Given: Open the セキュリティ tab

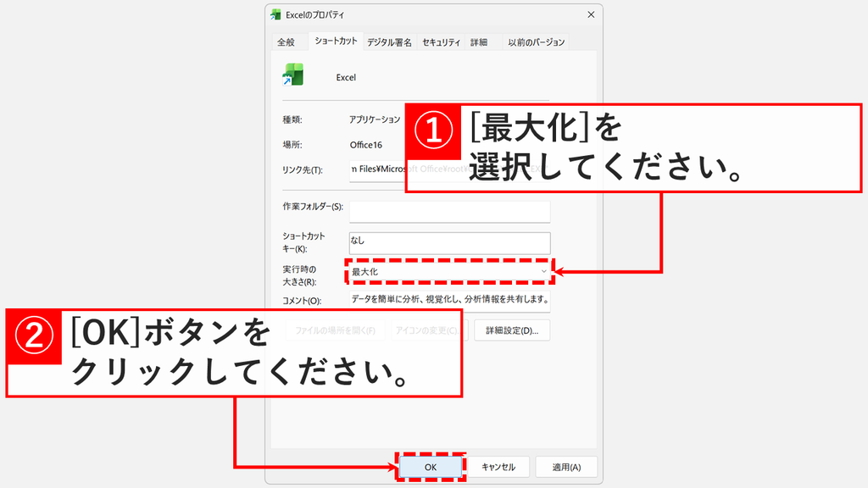Looking at the screenshot, I should [x=441, y=42].
